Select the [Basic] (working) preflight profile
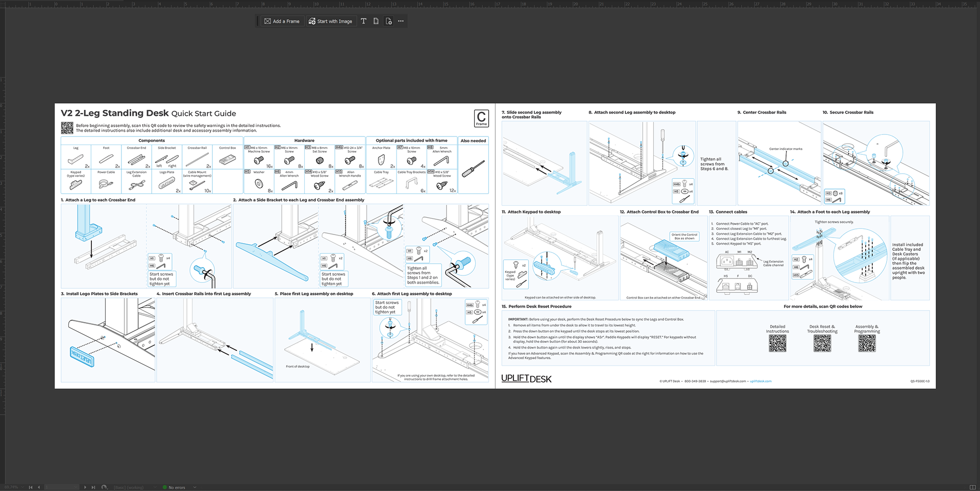This screenshot has height=491, width=980. (129, 487)
